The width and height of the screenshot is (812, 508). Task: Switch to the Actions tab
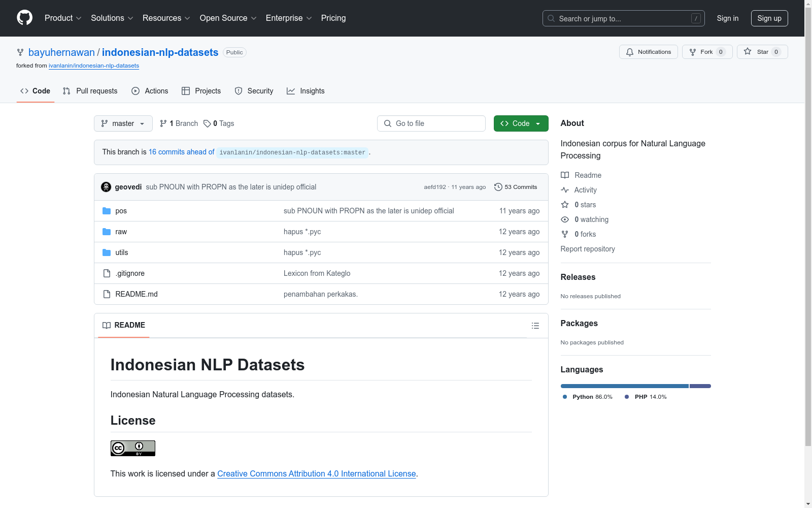tap(150, 91)
